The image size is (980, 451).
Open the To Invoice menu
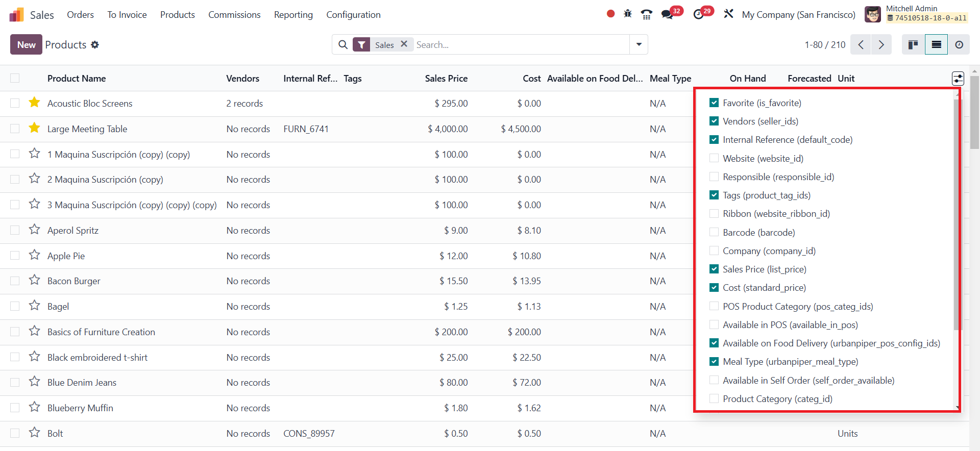tap(127, 15)
